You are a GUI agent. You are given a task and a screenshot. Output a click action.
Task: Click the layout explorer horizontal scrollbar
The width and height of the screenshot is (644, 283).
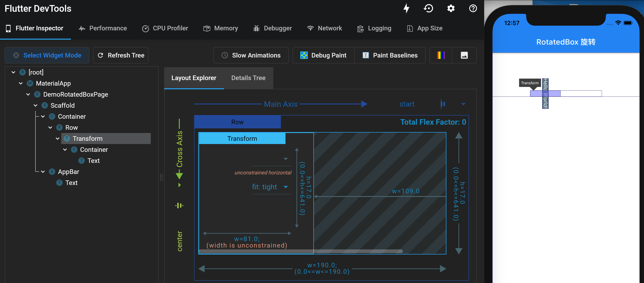[x=301, y=251]
